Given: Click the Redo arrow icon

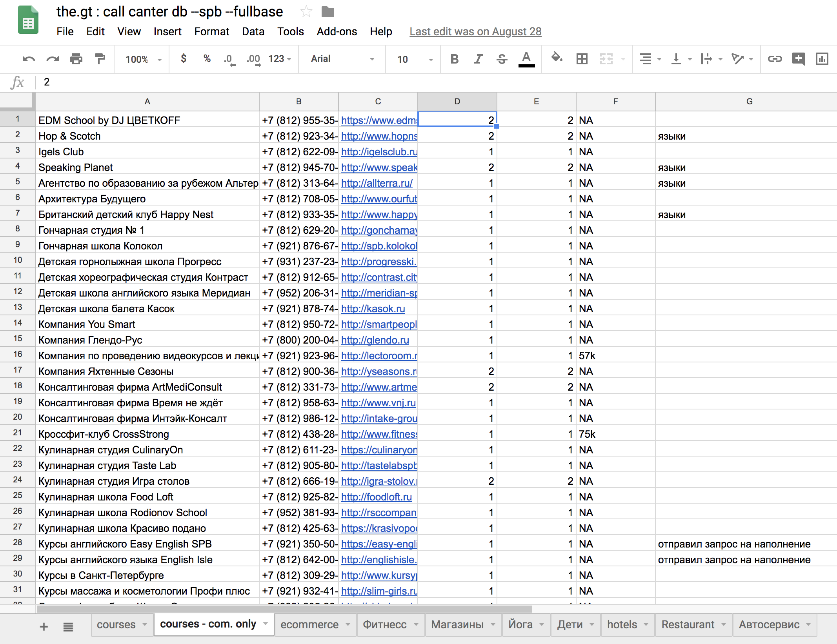Looking at the screenshot, I should [x=52, y=59].
